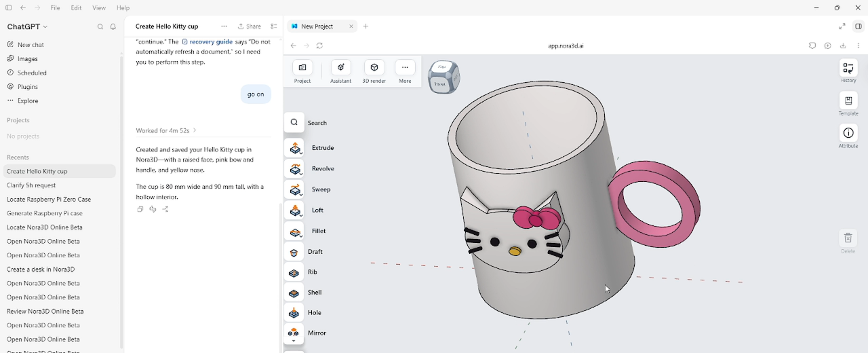Toggle the side panel view button

click(x=858, y=26)
